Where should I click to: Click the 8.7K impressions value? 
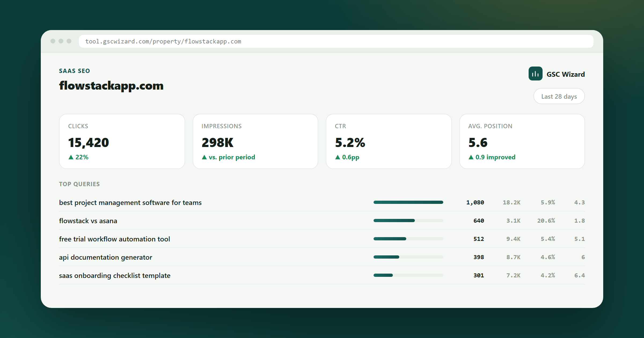click(513, 257)
